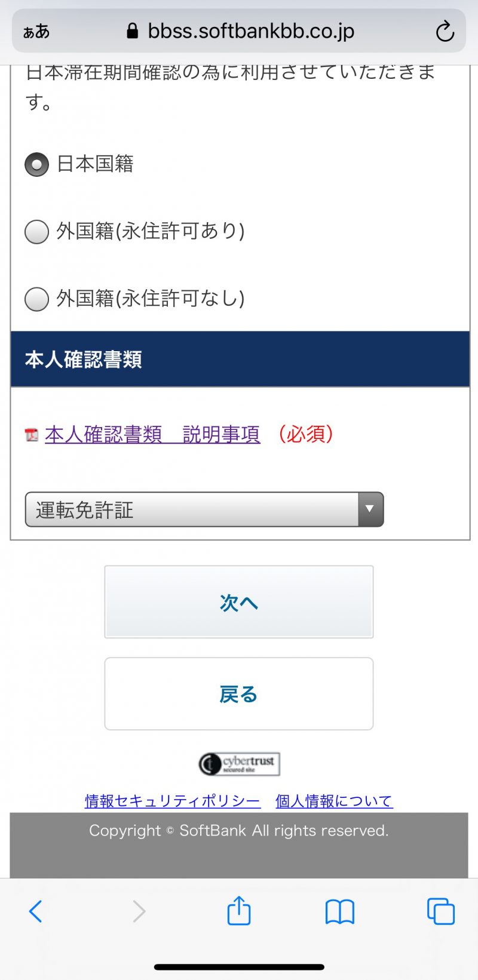Tap the Cybertrust secured site seal

(x=238, y=764)
